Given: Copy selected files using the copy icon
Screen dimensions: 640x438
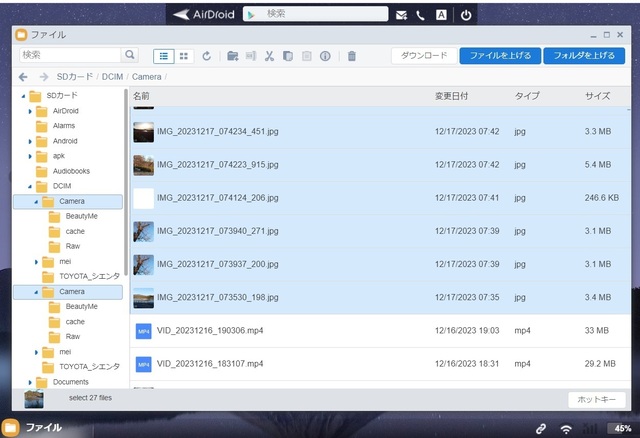Looking at the screenshot, I should (x=288, y=56).
